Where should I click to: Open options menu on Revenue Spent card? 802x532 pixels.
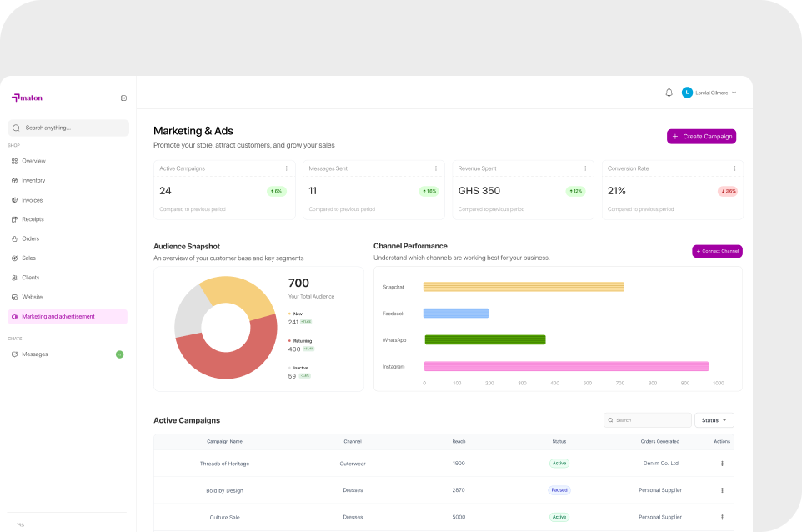click(x=585, y=168)
